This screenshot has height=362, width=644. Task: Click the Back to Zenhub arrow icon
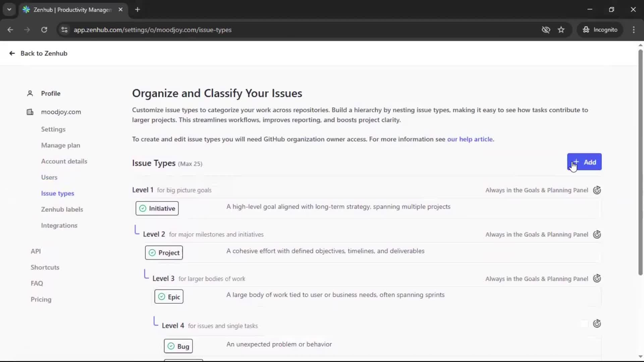tap(12, 53)
